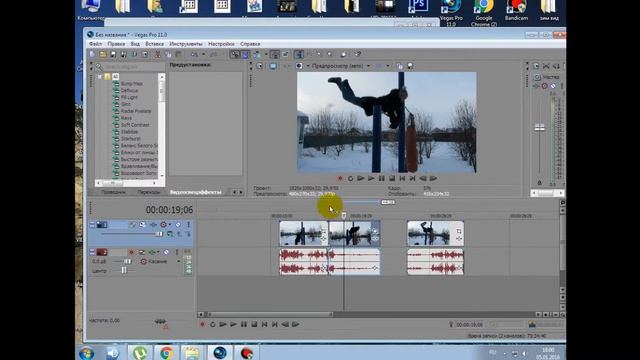The width and height of the screenshot is (640, 360).
Task: Open the Вставка menu
Action: 154,44
